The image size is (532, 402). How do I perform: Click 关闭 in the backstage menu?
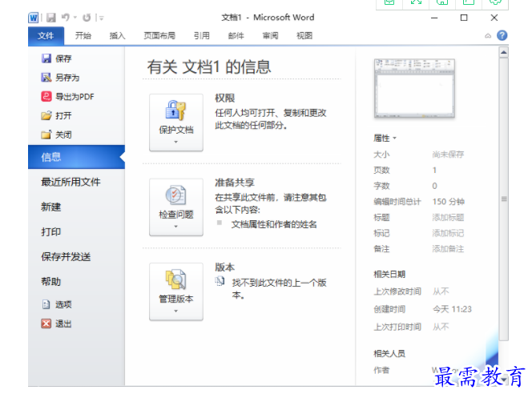tap(57, 135)
